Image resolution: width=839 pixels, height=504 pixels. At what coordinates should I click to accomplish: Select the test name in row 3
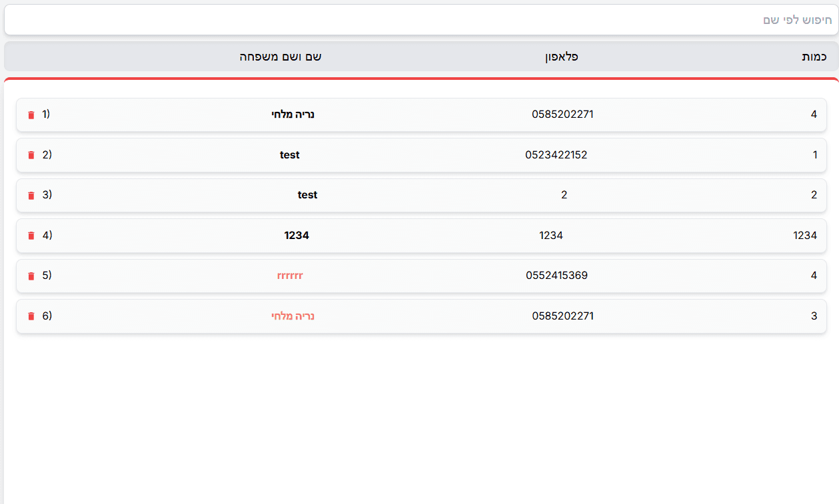(307, 195)
